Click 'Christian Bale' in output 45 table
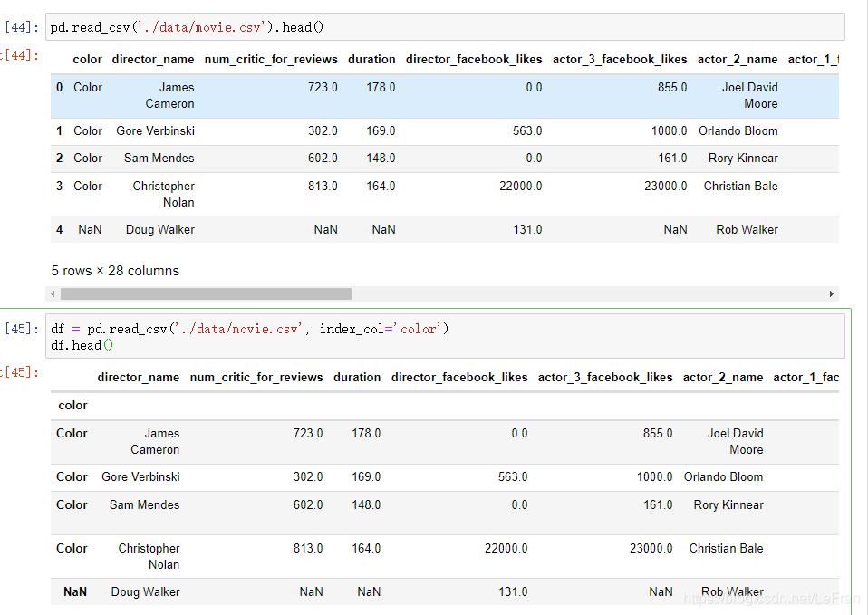This screenshot has height=615, width=868. (x=727, y=549)
